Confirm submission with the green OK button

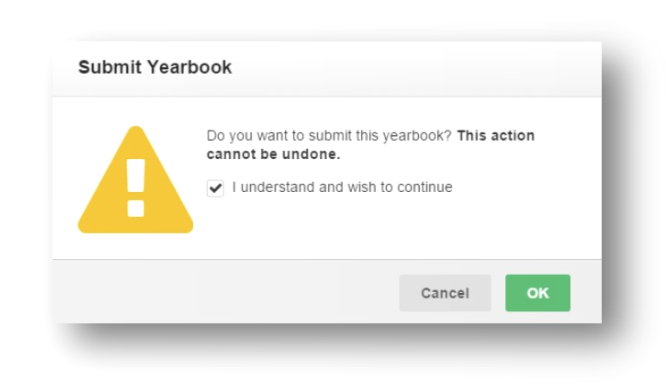pyautogui.click(x=538, y=293)
